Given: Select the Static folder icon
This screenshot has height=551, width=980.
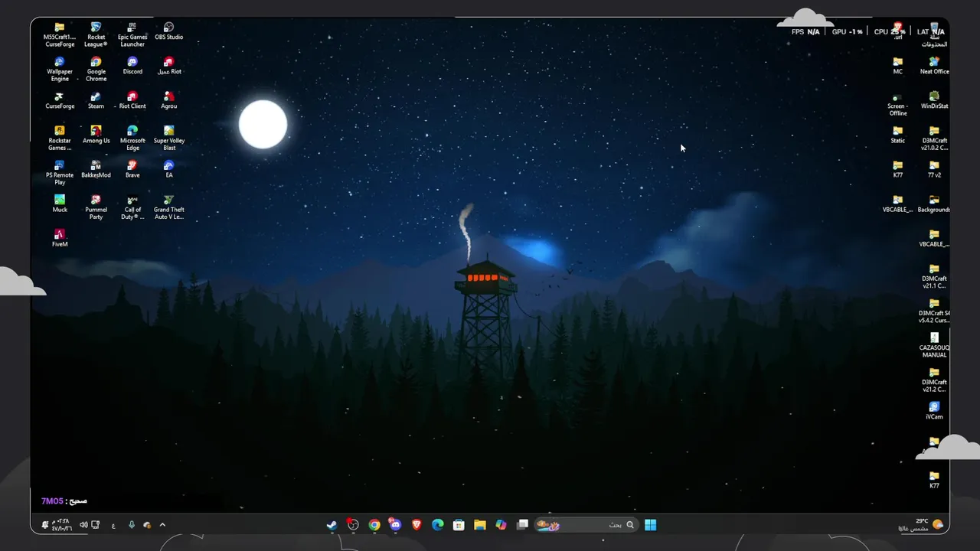Looking at the screenshot, I should pyautogui.click(x=897, y=135).
